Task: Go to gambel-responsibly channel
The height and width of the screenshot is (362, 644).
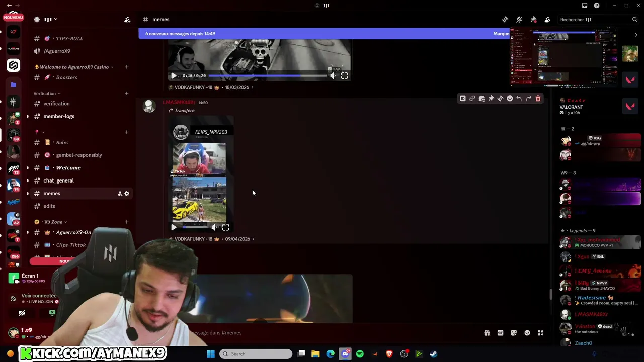Action: [79, 155]
